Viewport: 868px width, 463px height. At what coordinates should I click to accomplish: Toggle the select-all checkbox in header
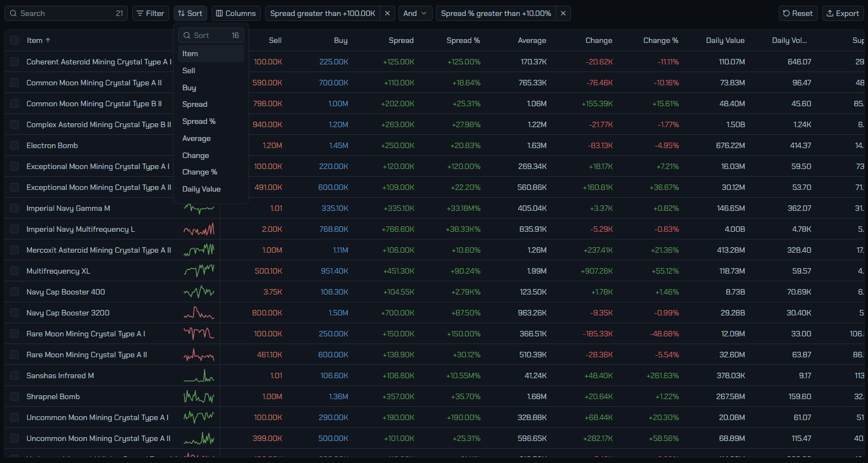pos(14,40)
